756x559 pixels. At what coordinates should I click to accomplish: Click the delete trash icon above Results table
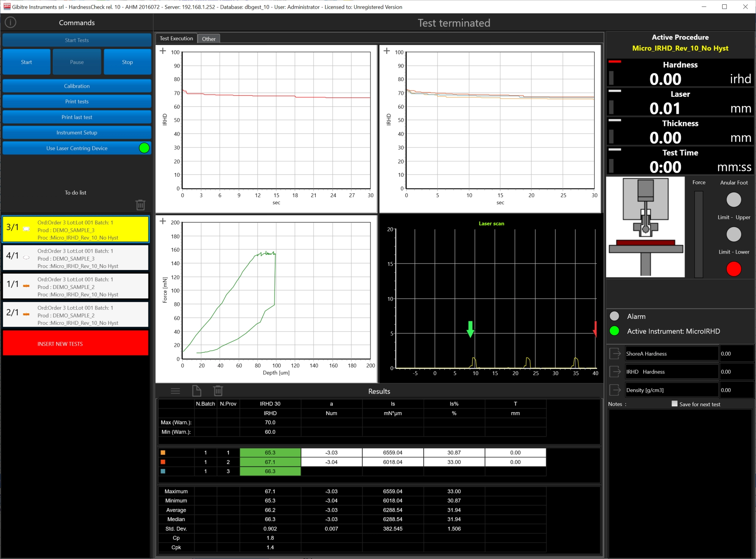coord(218,391)
